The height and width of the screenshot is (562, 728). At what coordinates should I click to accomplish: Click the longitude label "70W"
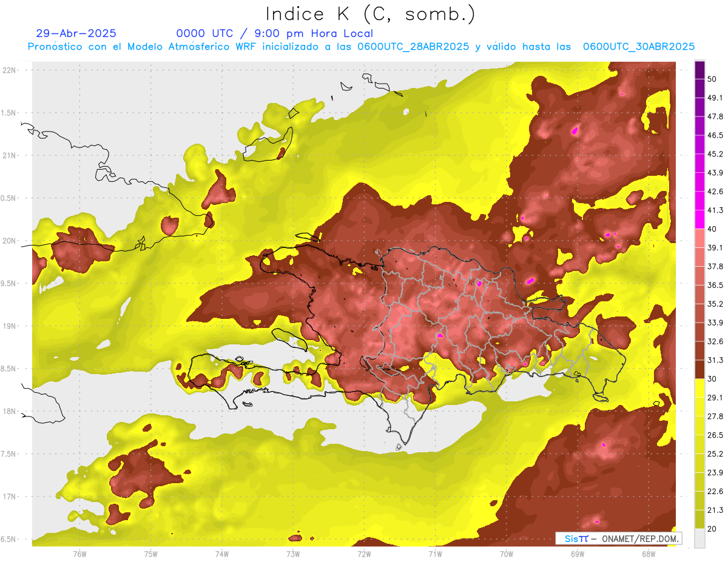pyautogui.click(x=506, y=554)
